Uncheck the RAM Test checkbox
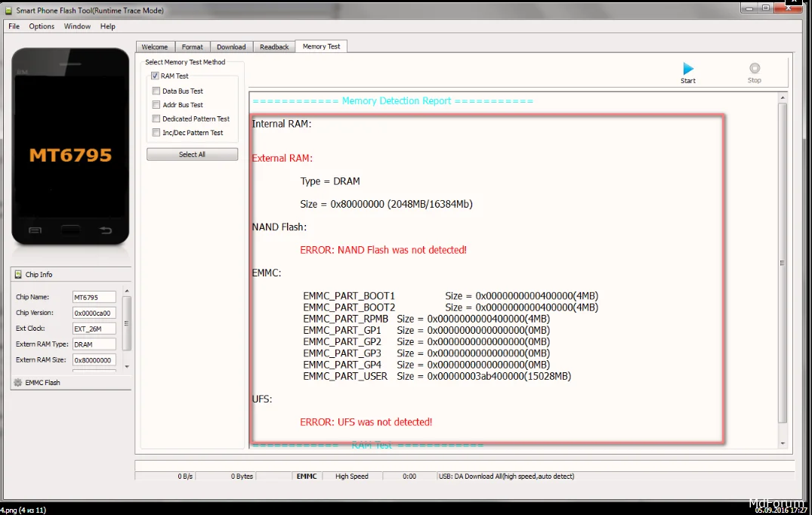This screenshot has width=812, height=515. point(155,76)
